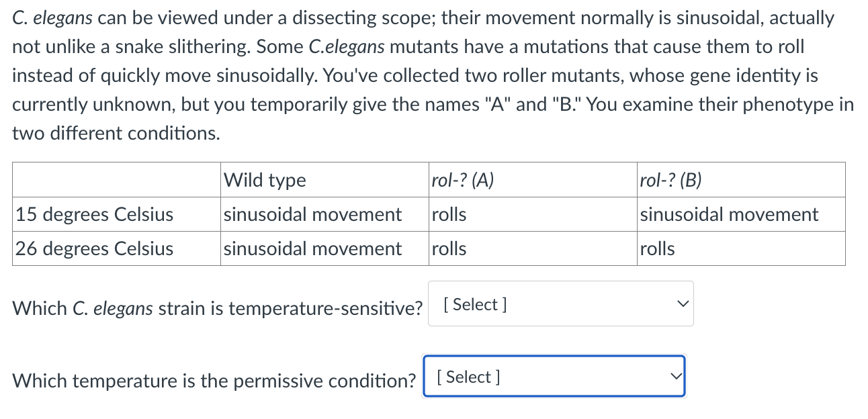This screenshot has width=868, height=419.
Task: Click the chevron arrow of the temperature-sensitive dropdown
Action: pos(682,304)
